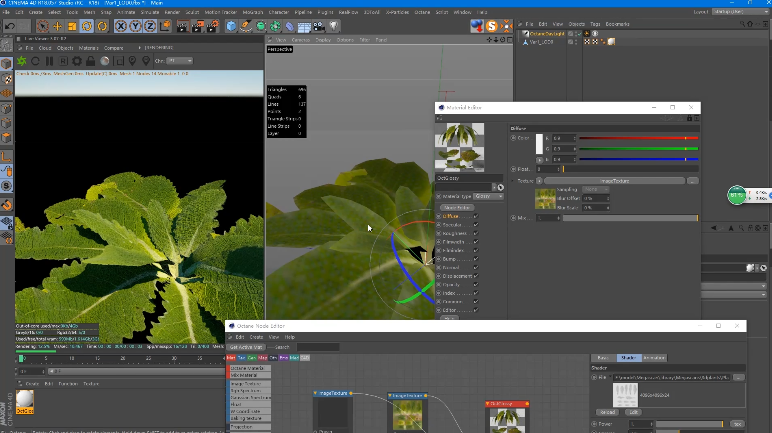Restart render in Live Viewer
This screenshot has height=433, width=772.
tap(35, 61)
